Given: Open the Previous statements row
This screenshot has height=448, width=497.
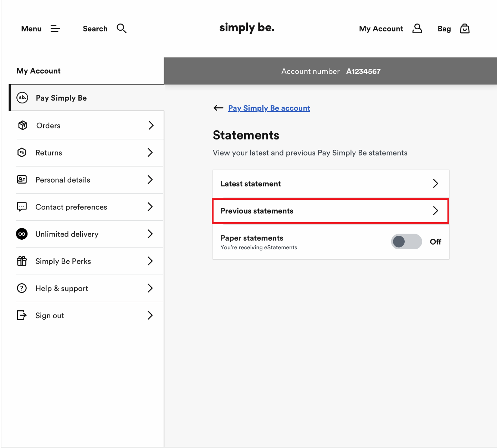Looking at the screenshot, I should [x=331, y=211].
